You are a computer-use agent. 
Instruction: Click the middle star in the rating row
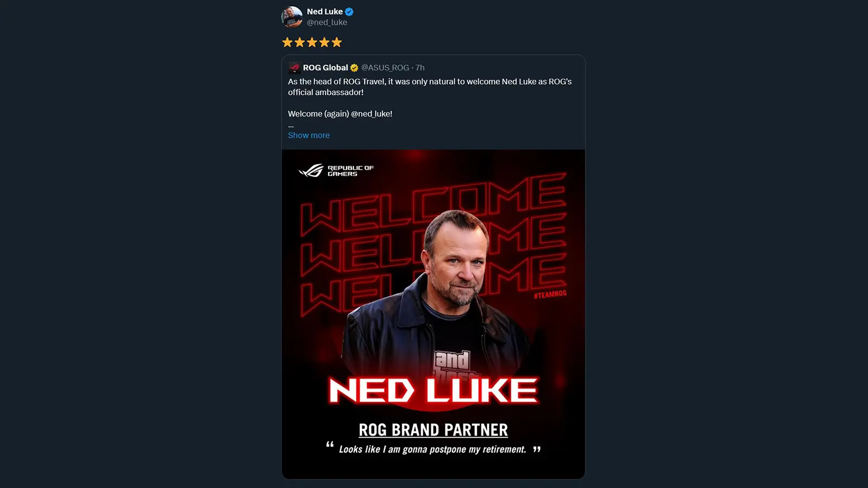312,42
